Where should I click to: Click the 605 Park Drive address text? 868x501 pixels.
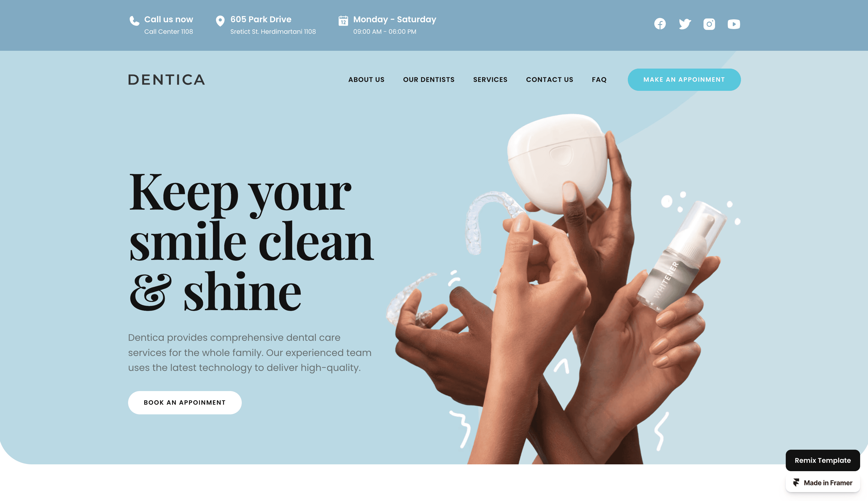pos(261,19)
